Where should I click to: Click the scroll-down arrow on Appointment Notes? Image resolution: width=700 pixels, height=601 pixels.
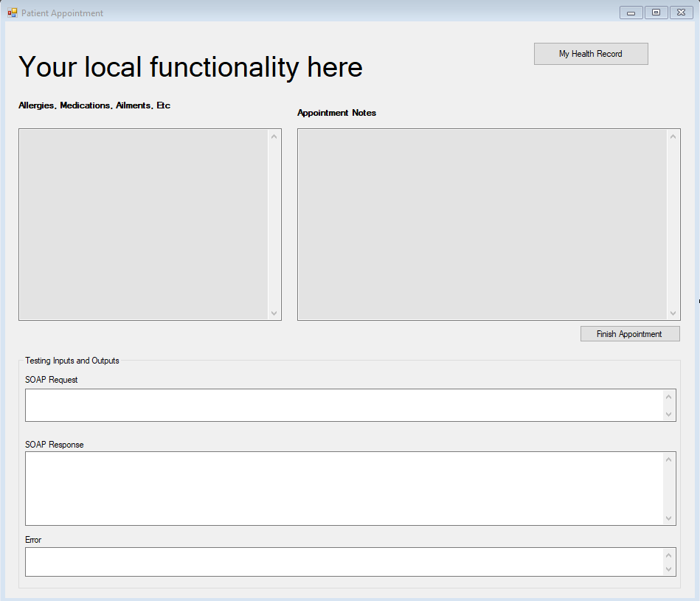click(x=673, y=313)
